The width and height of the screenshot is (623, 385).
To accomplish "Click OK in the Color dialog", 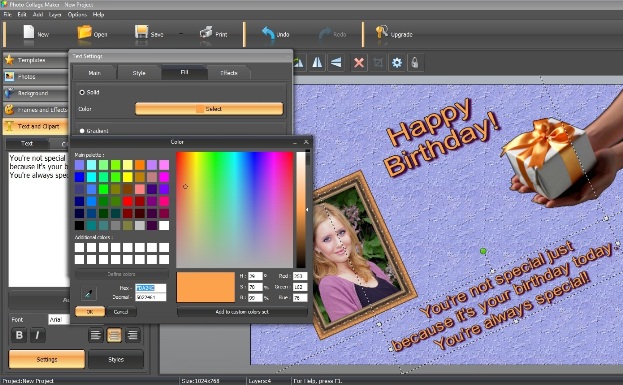I will 90,312.
